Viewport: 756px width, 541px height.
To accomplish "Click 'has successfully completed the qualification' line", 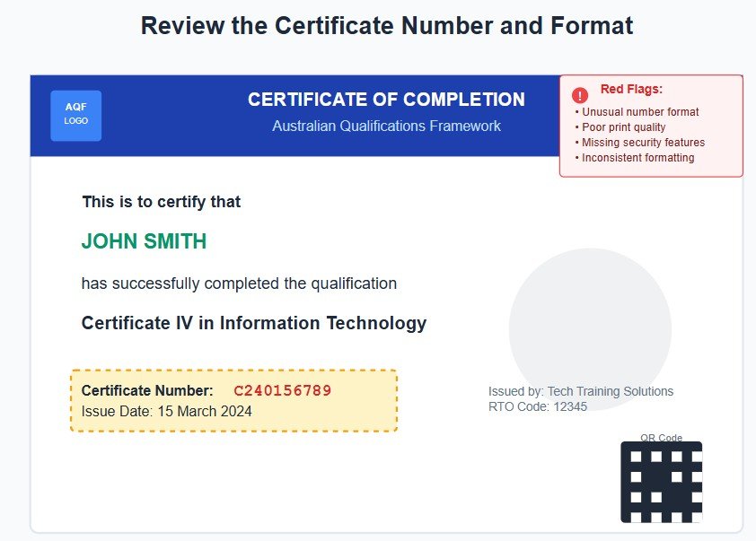I will 239,284.
